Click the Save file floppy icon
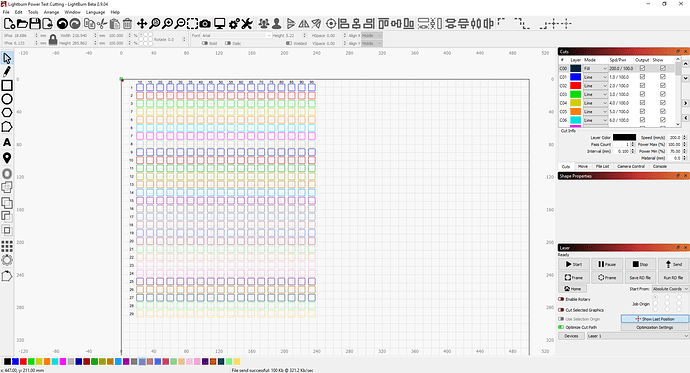690x373 pixels. [35, 24]
